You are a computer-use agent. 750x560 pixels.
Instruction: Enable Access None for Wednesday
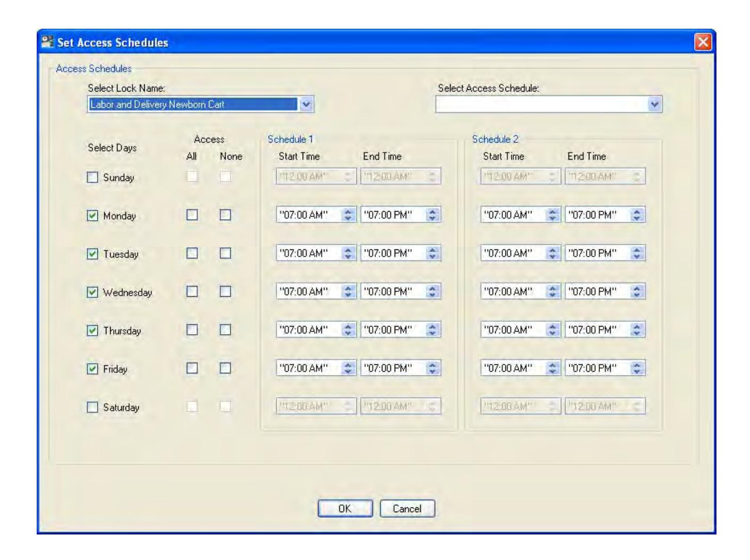226,291
